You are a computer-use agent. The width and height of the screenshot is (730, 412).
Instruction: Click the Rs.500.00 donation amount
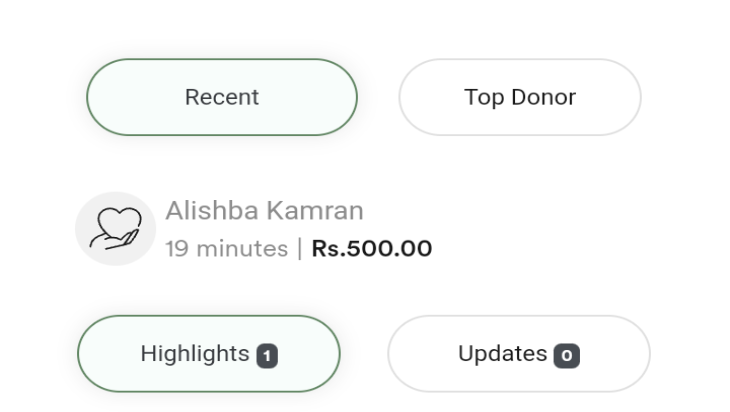coord(372,248)
